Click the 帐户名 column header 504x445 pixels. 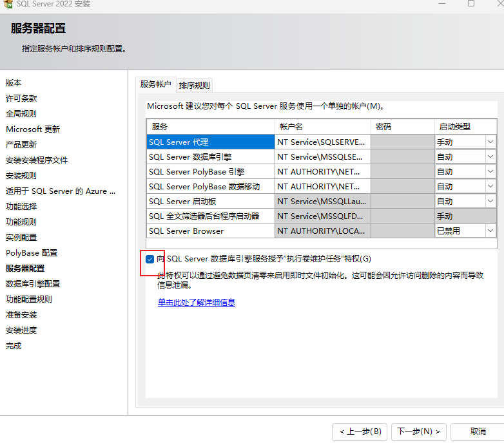(323, 127)
